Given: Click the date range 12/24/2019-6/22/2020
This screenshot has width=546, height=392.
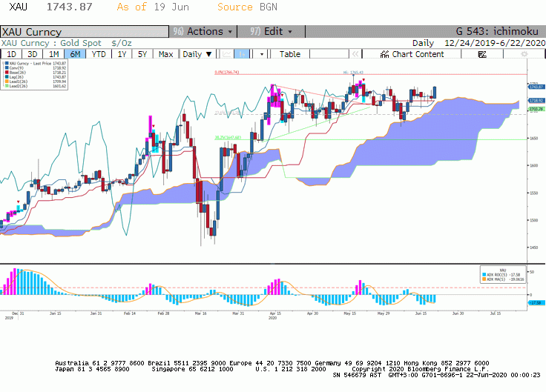Looking at the screenshot, I should pyautogui.click(x=495, y=43).
